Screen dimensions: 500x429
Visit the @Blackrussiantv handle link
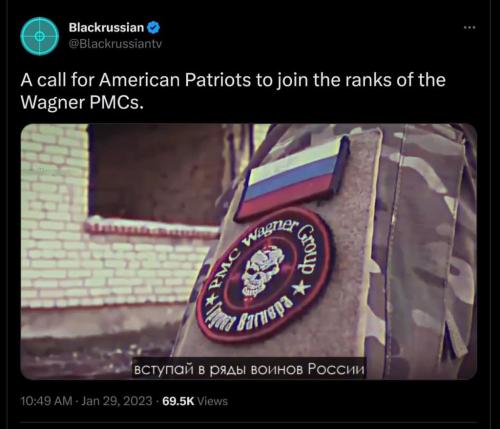click(115, 44)
